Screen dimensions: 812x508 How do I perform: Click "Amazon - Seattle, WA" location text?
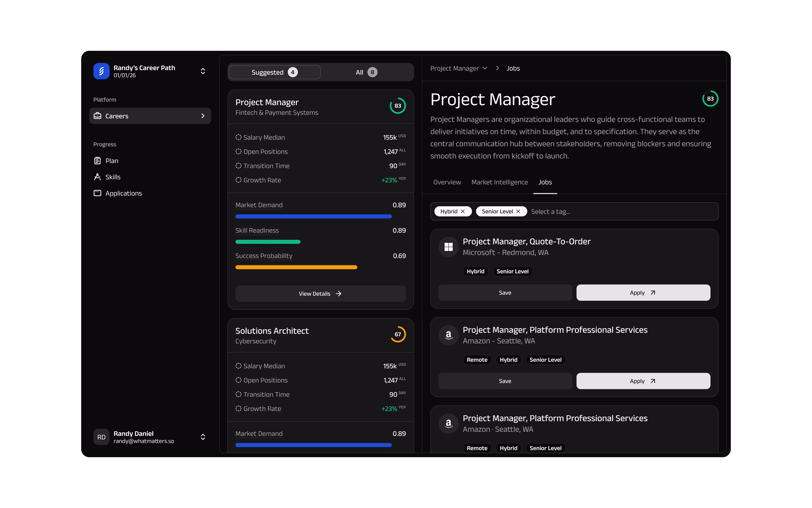(499, 341)
